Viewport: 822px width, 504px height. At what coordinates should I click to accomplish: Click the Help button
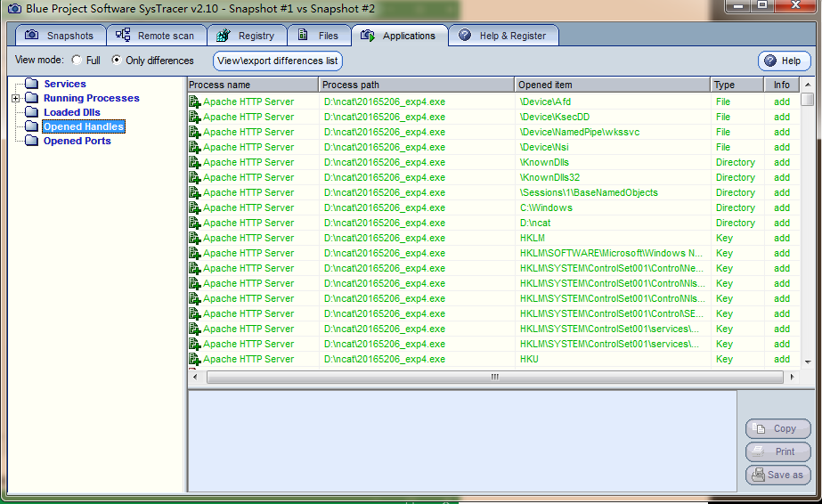pos(784,61)
